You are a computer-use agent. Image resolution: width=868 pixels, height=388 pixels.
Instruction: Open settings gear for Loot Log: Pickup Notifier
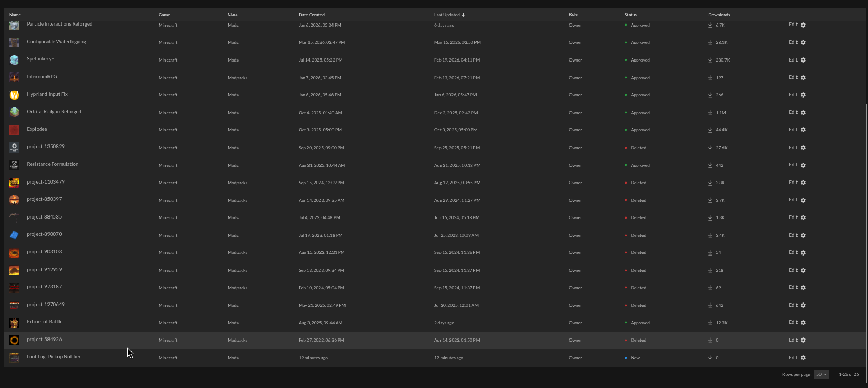click(803, 358)
